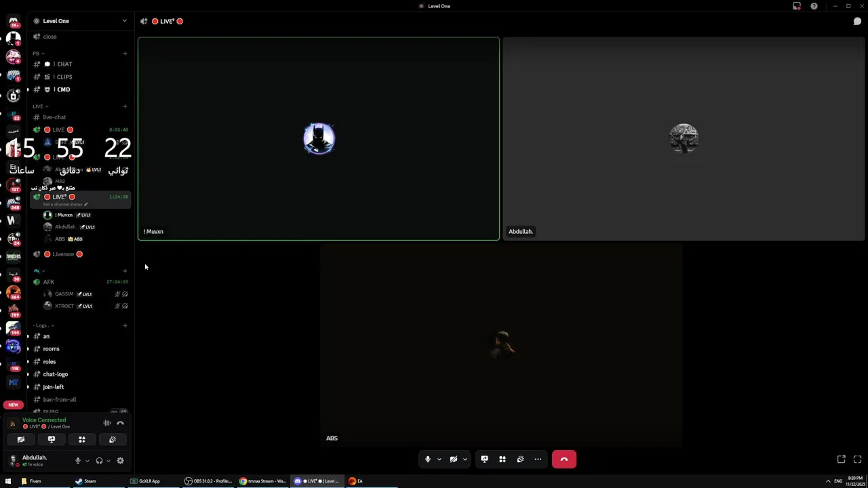Open more options in the call bar
The image size is (868, 488).
[538, 459]
